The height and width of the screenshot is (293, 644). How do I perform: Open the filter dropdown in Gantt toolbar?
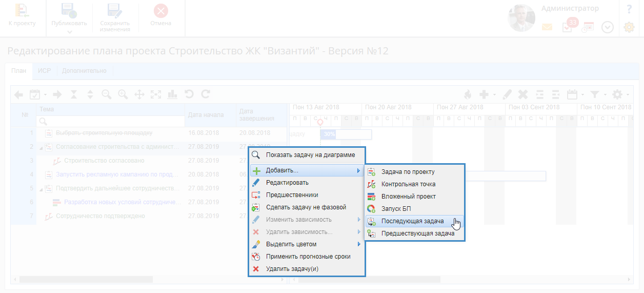point(597,94)
